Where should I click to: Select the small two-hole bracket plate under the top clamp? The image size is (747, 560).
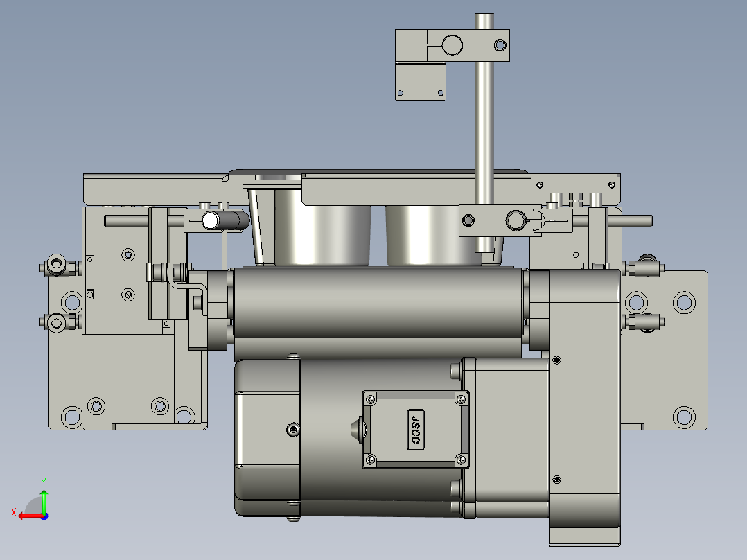[x=420, y=82]
